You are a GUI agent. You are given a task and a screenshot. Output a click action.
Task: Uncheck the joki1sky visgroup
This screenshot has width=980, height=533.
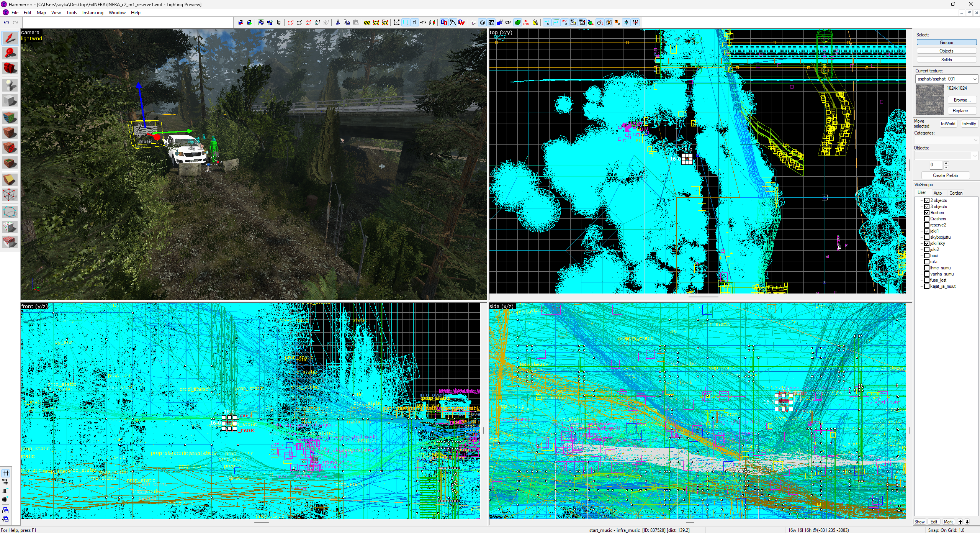point(927,243)
